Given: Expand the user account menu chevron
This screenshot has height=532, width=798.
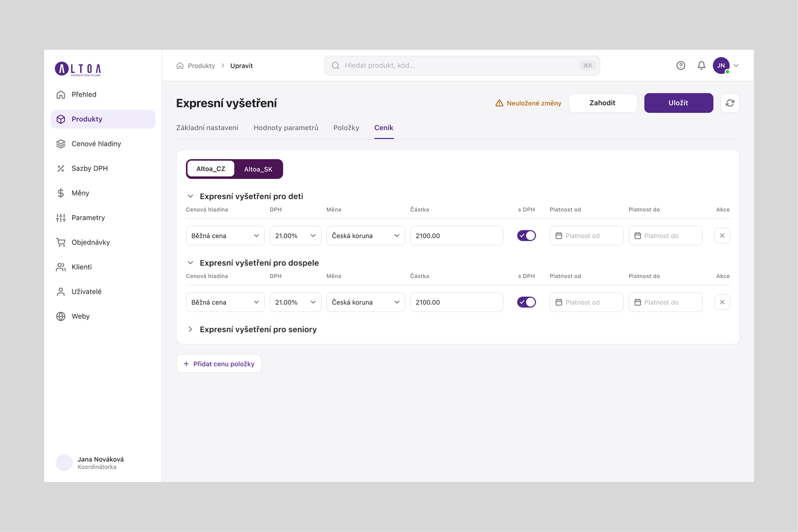Looking at the screenshot, I should [x=736, y=66].
